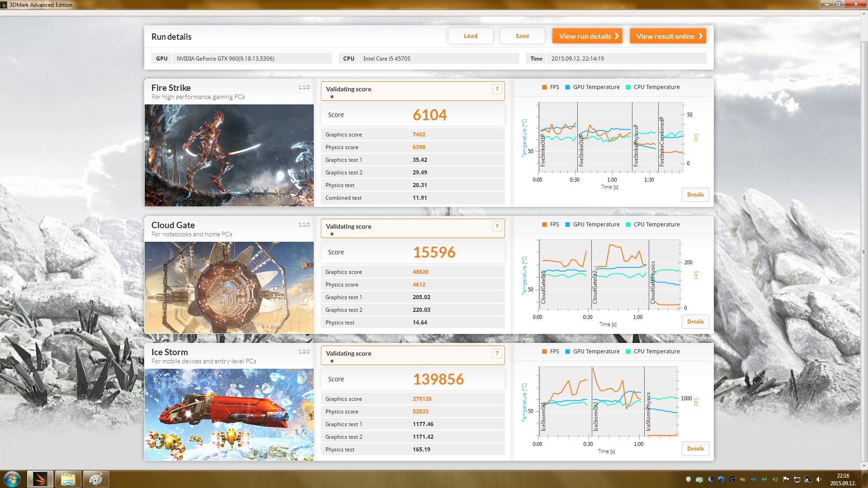Click the Show desktop button

864,479
